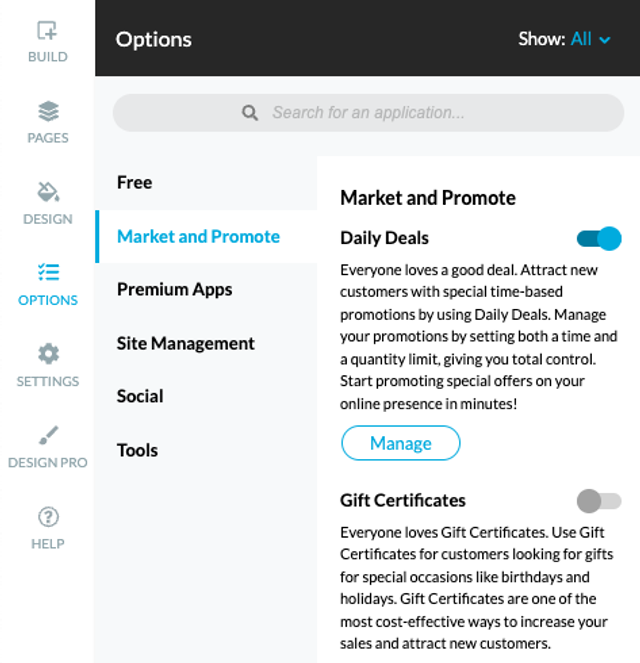The height and width of the screenshot is (663, 640).
Task: Open the Build section icon
Action: [x=47, y=30]
